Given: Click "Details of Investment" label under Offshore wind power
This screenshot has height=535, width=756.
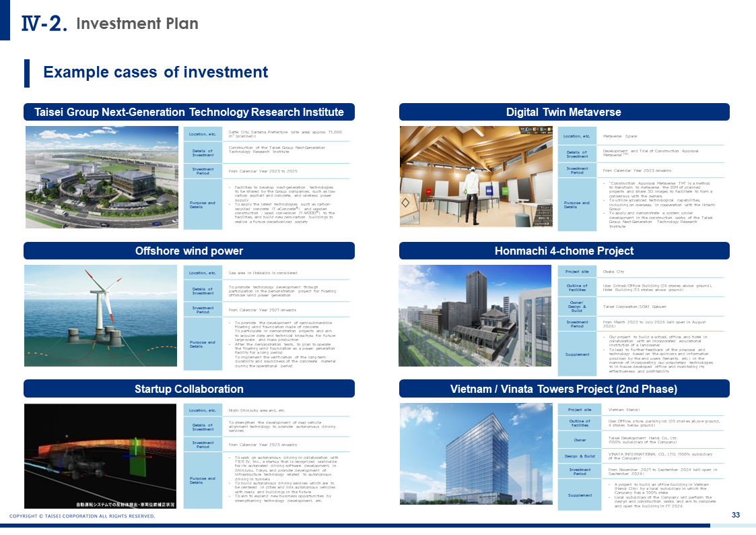Looking at the screenshot, I should pyautogui.click(x=203, y=291).
